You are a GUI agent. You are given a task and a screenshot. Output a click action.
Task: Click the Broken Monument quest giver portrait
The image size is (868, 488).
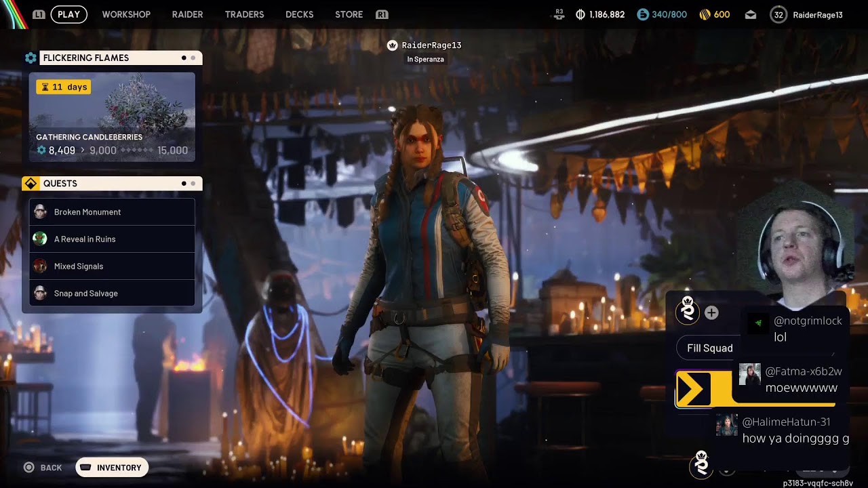click(40, 212)
